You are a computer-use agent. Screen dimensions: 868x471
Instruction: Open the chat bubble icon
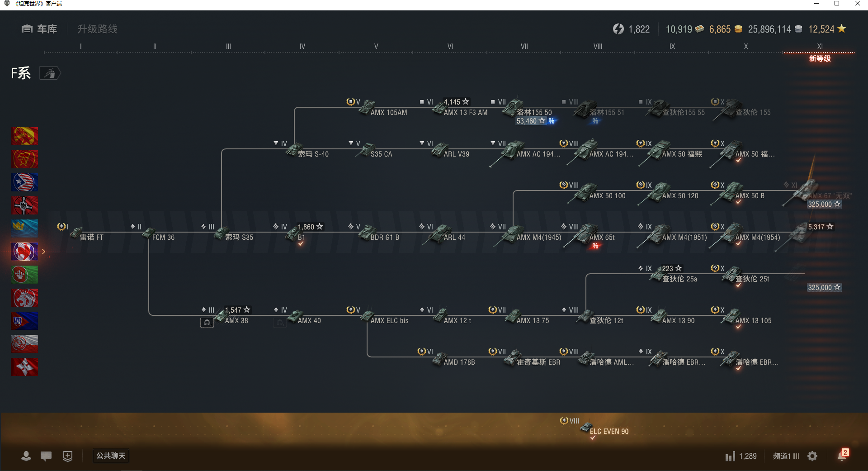pyautogui.click(x=46, y=456)
